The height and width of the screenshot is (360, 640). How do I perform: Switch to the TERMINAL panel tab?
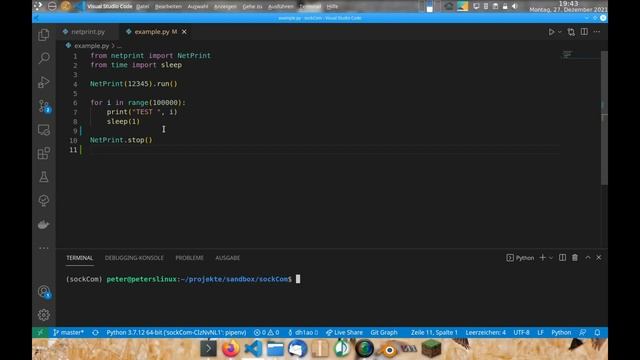coord(80,258)
